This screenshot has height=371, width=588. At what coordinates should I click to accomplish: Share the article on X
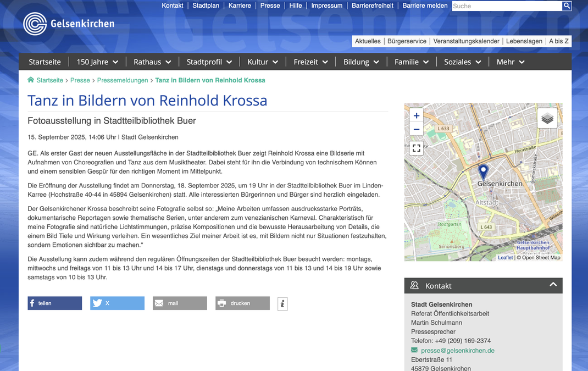[x=117, y=303]
